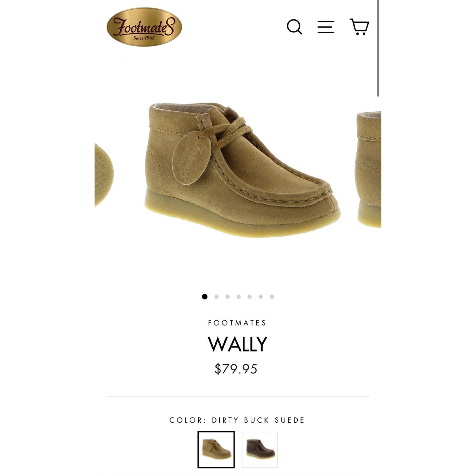
Task: Select the Dirty Buck Suede color swatch
Action: coord(216,449)
